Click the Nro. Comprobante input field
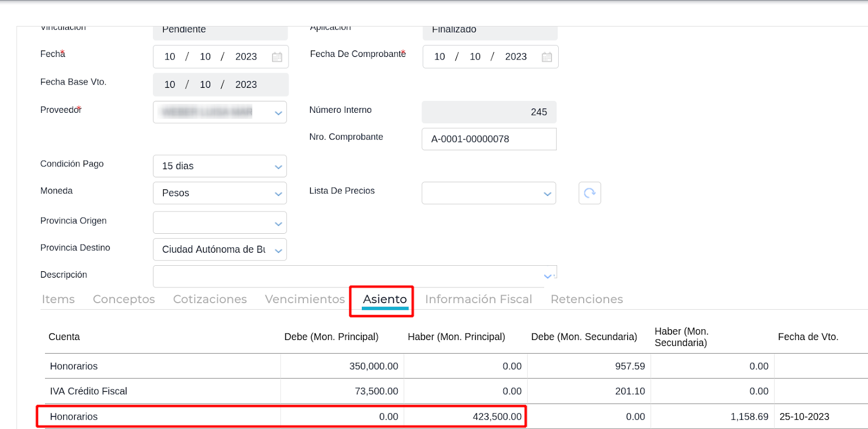The height and width of the screenshot is (429, 868). tap(488, 139)
